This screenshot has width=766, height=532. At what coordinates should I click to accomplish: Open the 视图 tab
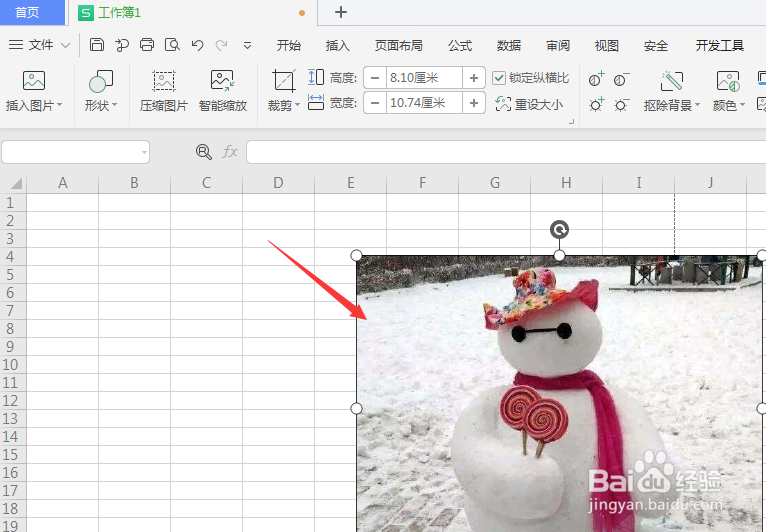(x=607, y=45)
